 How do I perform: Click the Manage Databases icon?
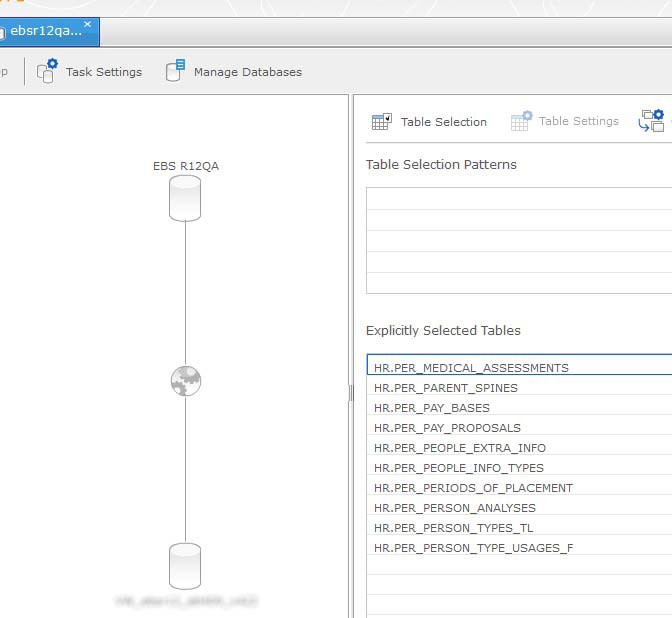[175, 71]
